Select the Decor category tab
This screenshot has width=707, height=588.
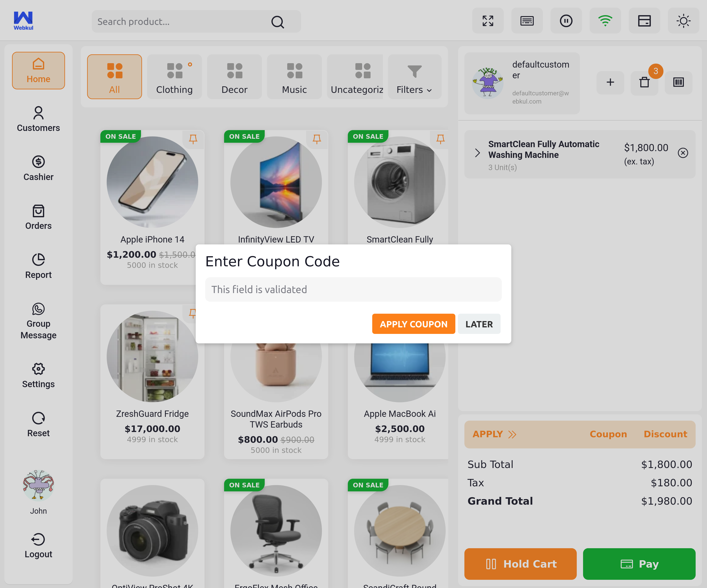(x=234, y=77)
